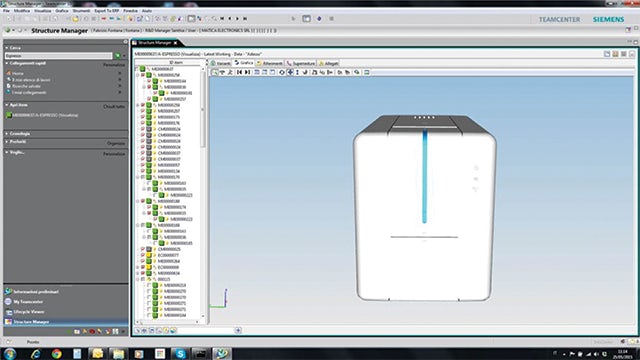This screenshot has width=640, height=360.
Task: Open My Teamcenter from the navigation pane
Action: (28, 302)
